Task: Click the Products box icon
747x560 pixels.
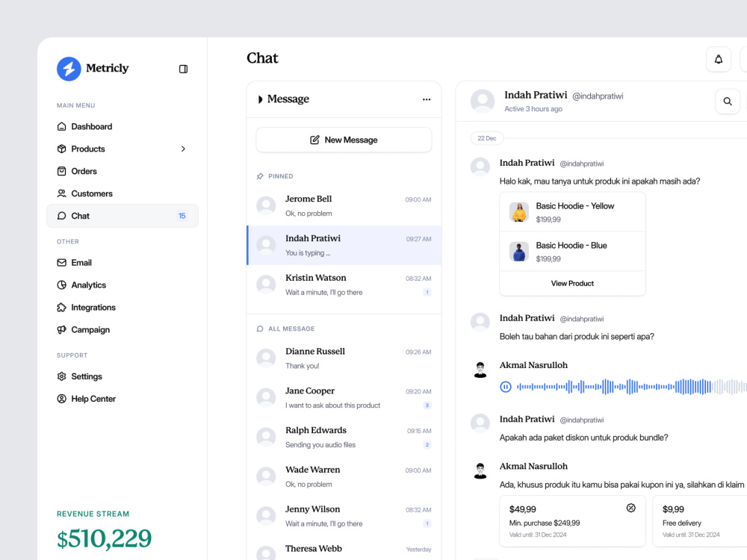Action: pyautogui.click(x=61, y=149)
